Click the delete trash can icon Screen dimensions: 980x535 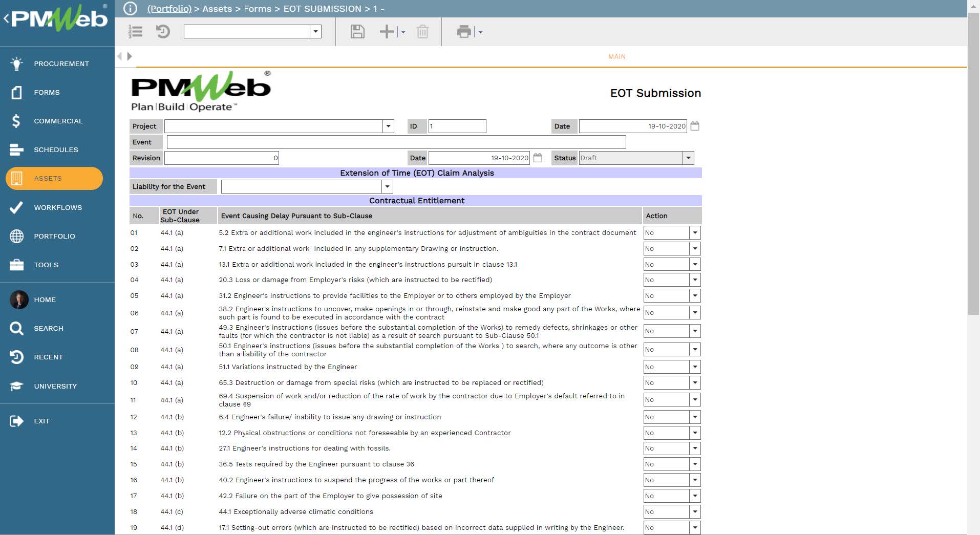(422, 32)
